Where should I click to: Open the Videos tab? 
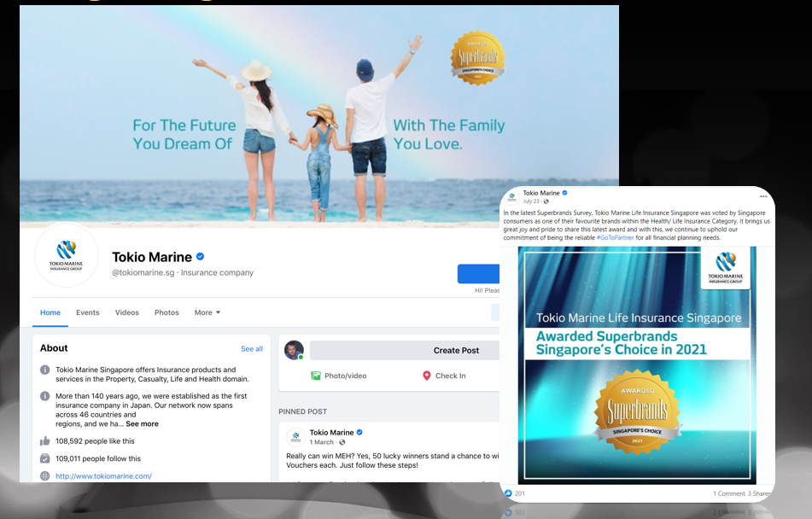tap(127, 312)
